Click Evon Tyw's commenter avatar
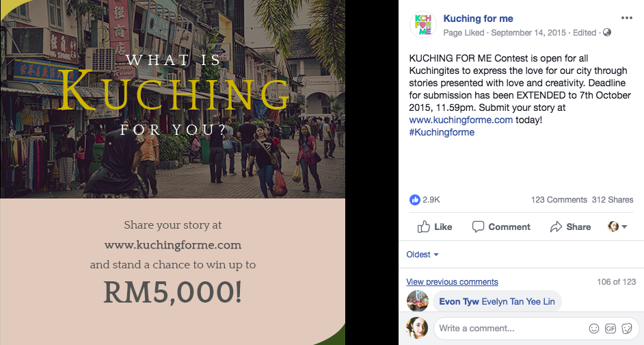Image resolution: width=644 pixels, height=345 pixels. [417, 301]
